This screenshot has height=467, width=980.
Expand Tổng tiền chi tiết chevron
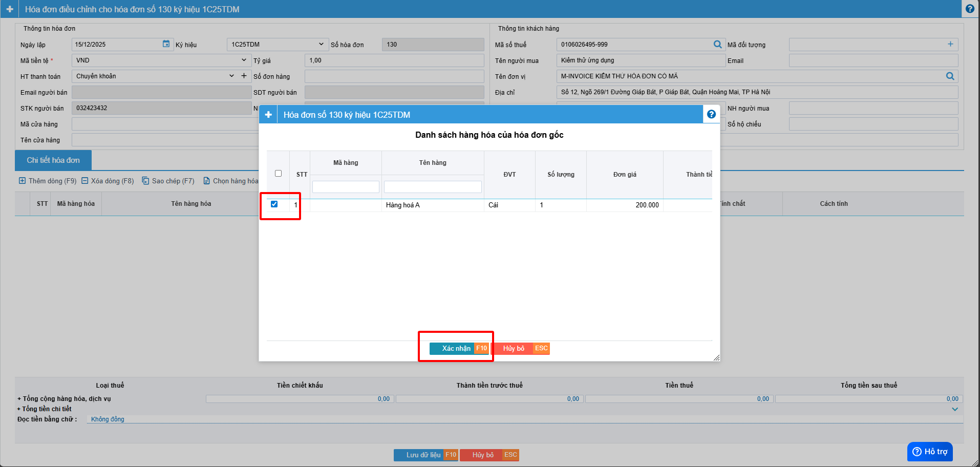pos(955,409)
